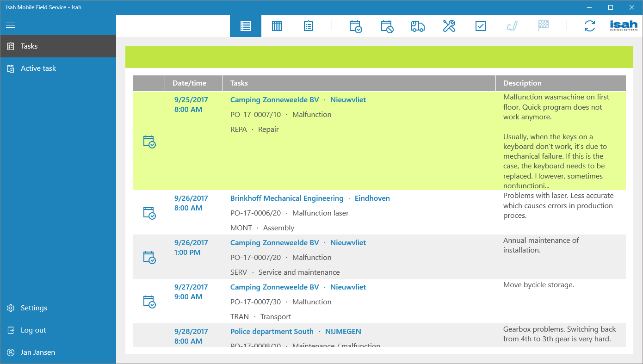The image size is (643, 364).
Task: Switch to Active task in the sidebar
Action: click(x=38, y=68)
